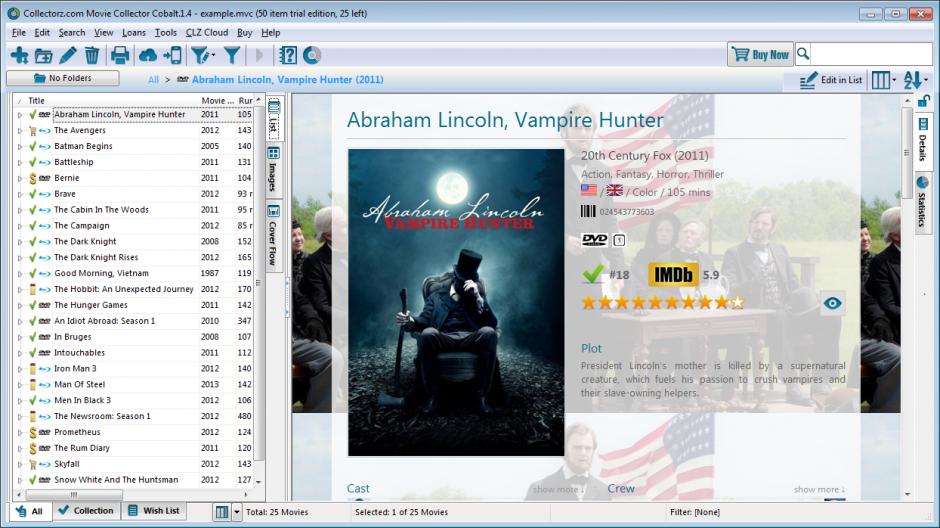Screen dimensions: 940x528
Task: Click the No Folders button
Action: (x=62, y=78)
